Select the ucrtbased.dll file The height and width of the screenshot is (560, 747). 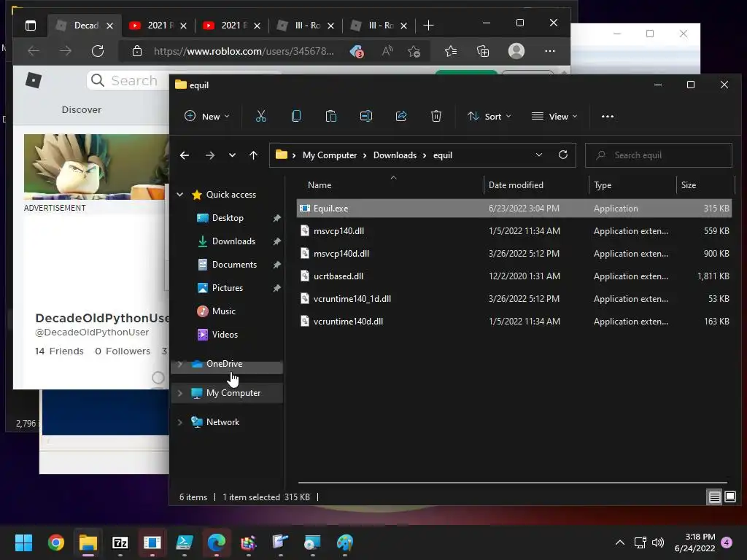point(514,276)
